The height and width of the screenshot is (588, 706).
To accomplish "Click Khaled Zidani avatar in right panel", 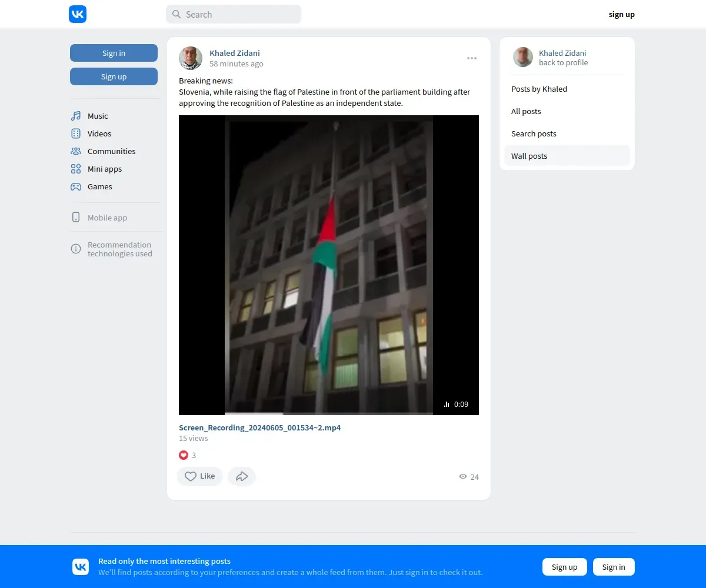I will point(523,57).
